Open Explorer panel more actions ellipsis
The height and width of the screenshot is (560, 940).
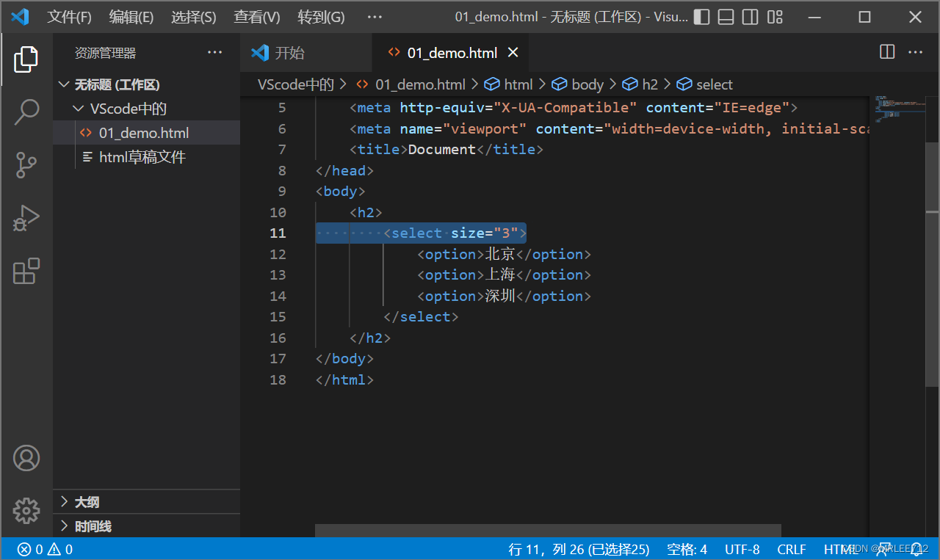point(214,52)
